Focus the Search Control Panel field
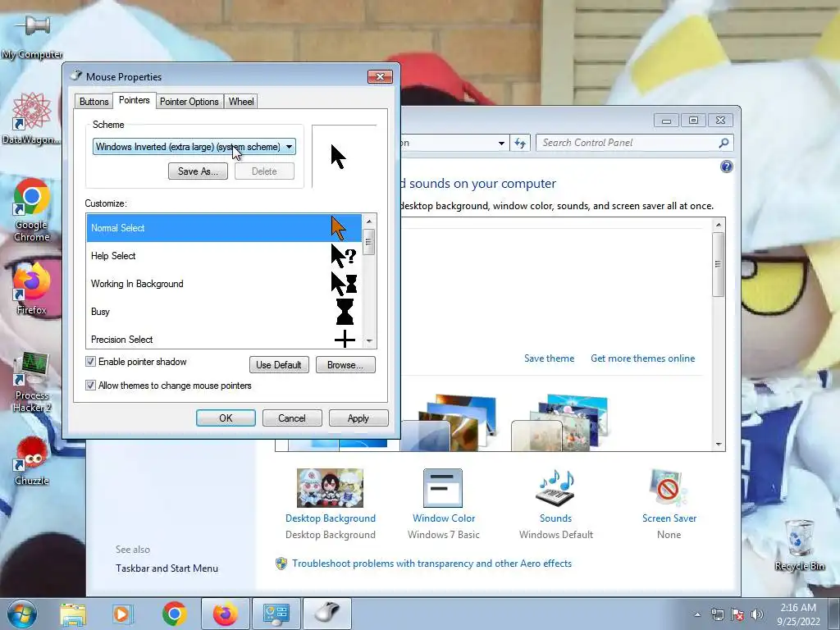840x630 pixels. coord(634,143)
